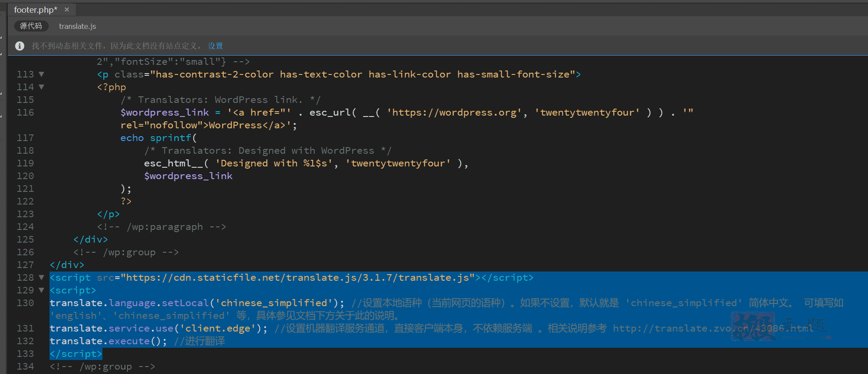Click the '<?php' opening tag
The image size is (868, 374).
[112, 87]
